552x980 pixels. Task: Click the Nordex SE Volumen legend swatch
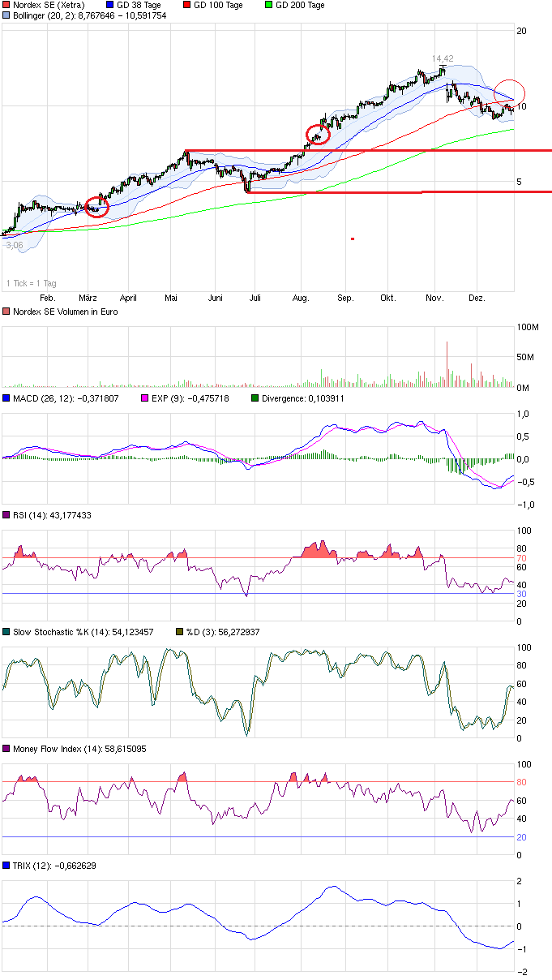(x=7, y=312)
